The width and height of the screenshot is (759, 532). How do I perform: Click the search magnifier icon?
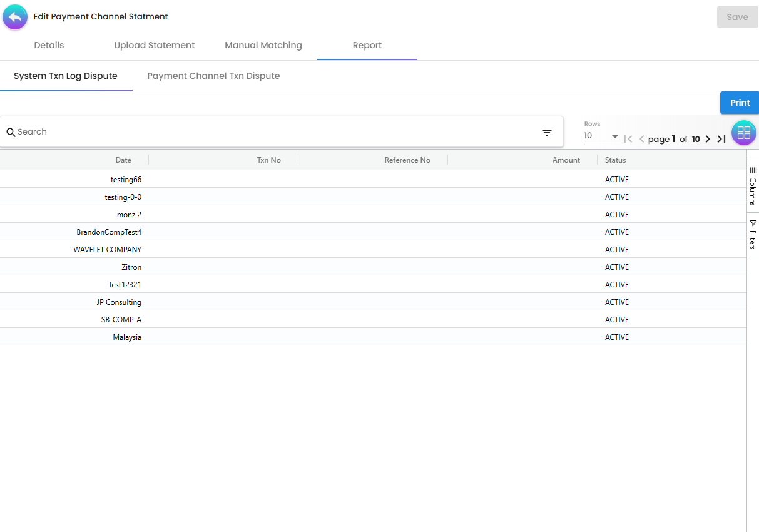click(11, 132)
